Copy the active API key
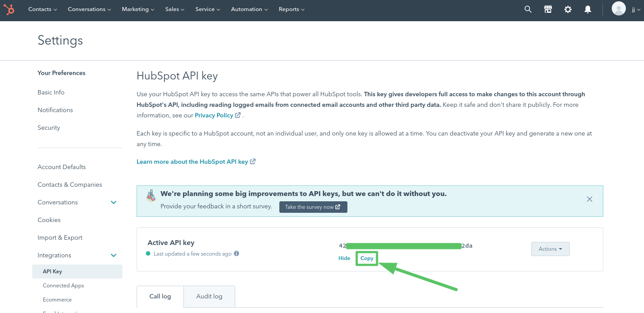The height and width of the screenshot is (313, 644). 367,258
